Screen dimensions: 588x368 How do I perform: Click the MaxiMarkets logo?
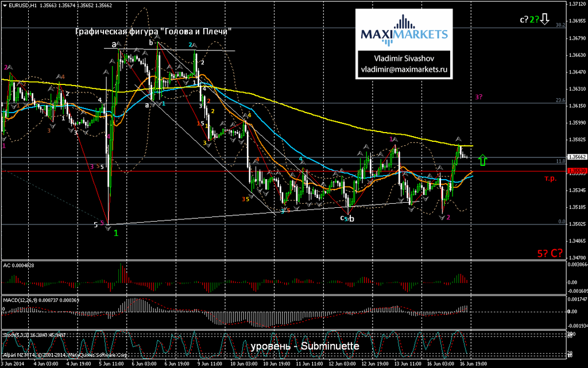coord(404,31)
